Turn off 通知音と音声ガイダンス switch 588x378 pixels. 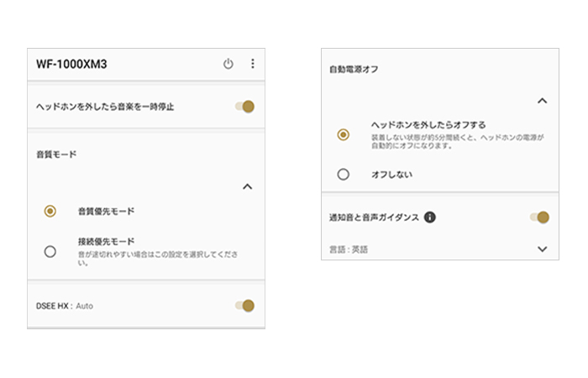click(539, 218)
